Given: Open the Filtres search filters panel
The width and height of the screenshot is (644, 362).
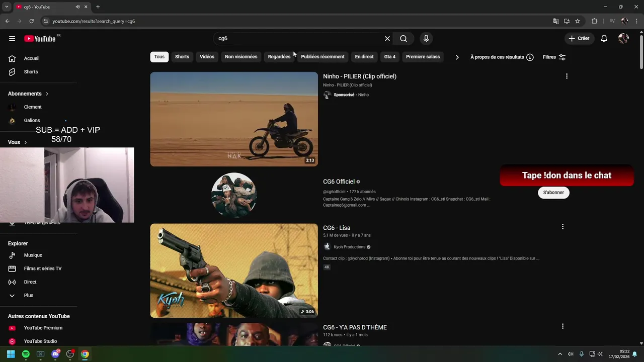Looking at the screenshot, I should click(x=554, y=57).
